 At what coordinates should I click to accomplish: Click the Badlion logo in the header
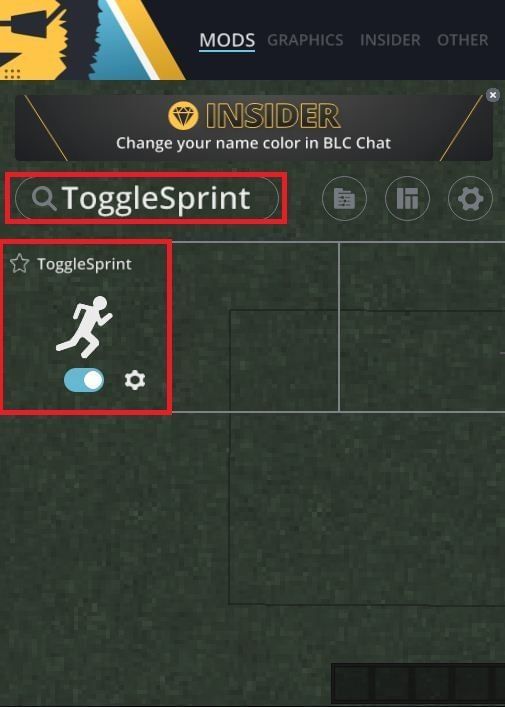pyautogui.click(x=90, y=40)
